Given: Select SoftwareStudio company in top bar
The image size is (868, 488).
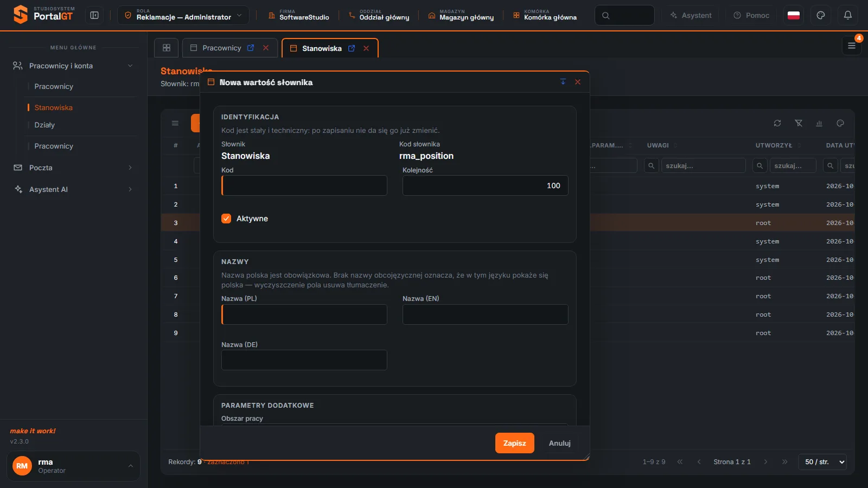Looking at the screenshot, I should click(298, 15).
